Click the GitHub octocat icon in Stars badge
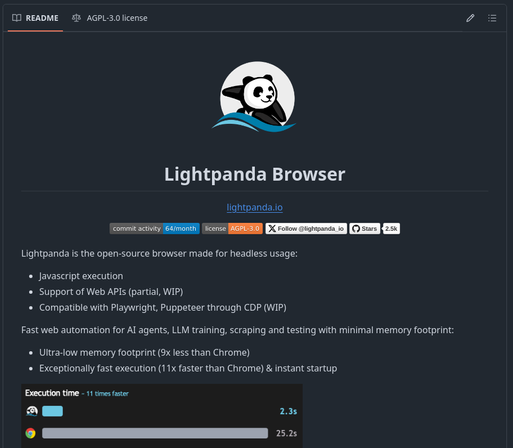 (x=356, y=229)
